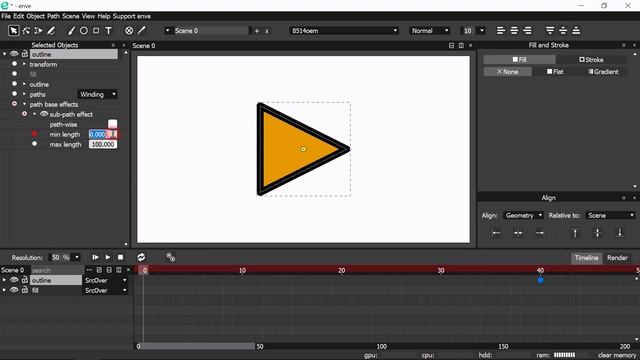640x360 pixels.
Task: Choose Flat fill type
Action: [555, 71]
